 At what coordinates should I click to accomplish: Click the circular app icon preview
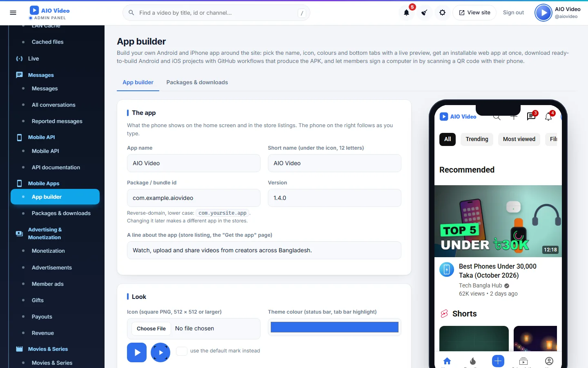[x=160, y=352]
